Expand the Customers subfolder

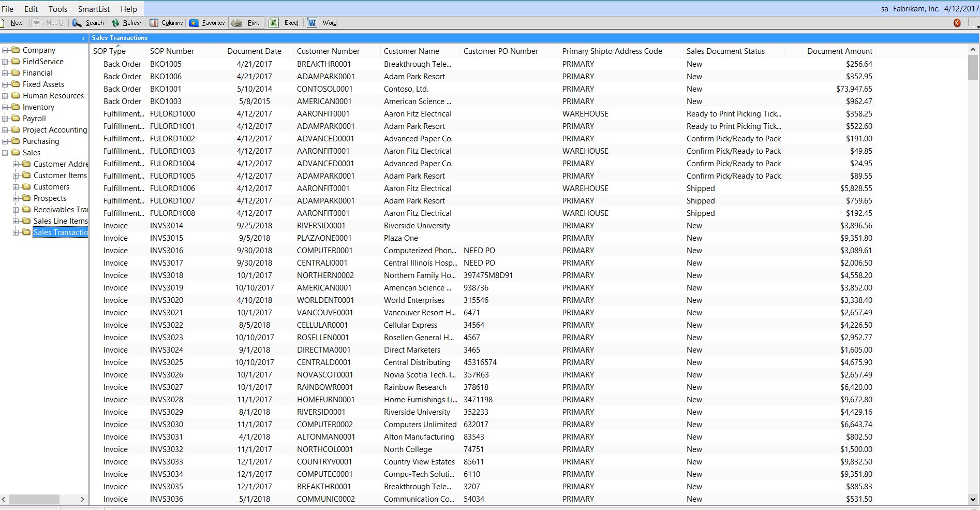[16, 187]
